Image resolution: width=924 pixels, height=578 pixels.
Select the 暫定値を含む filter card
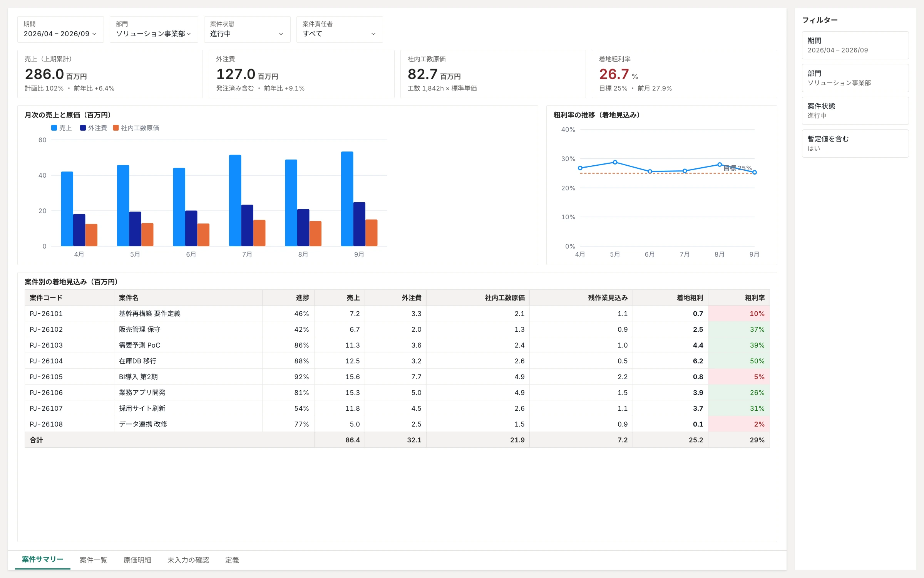(x=855, y=143)
